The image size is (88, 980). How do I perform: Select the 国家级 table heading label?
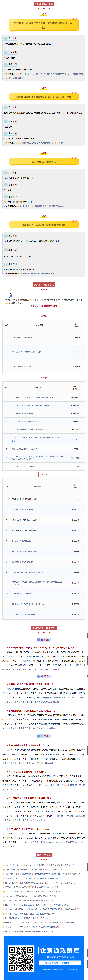pyautogui.click(x=44, y=316)
